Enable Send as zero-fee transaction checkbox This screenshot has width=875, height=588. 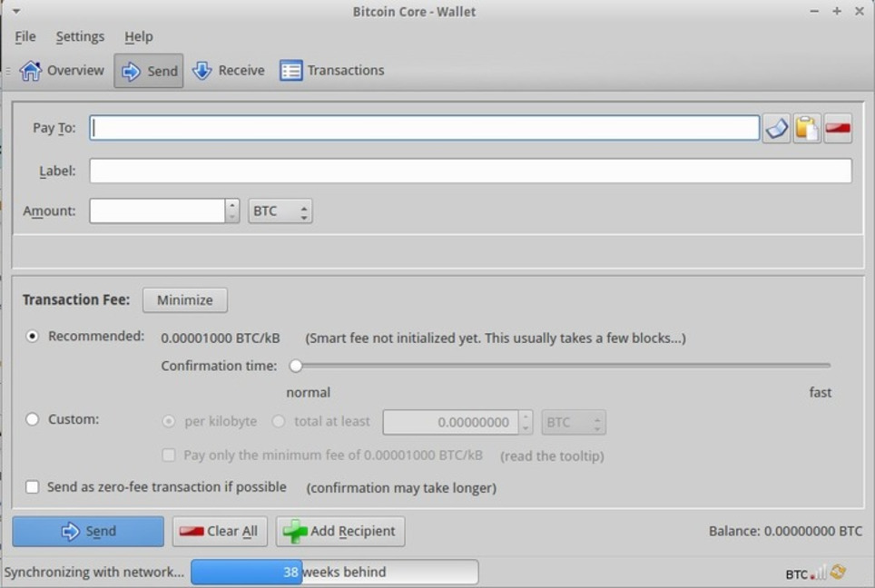tap(33, 487)
